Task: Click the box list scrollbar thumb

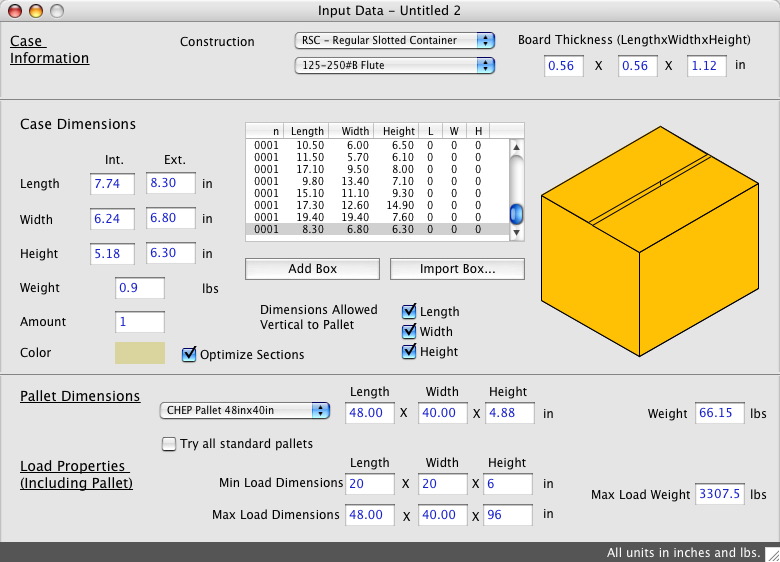Action: pyautogui.click(x=516, y=214)
